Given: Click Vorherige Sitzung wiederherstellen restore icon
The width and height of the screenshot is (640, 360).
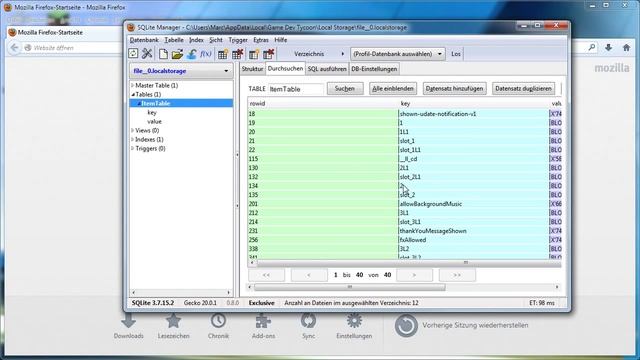Looking at the screenshot, I should (406, 325).
